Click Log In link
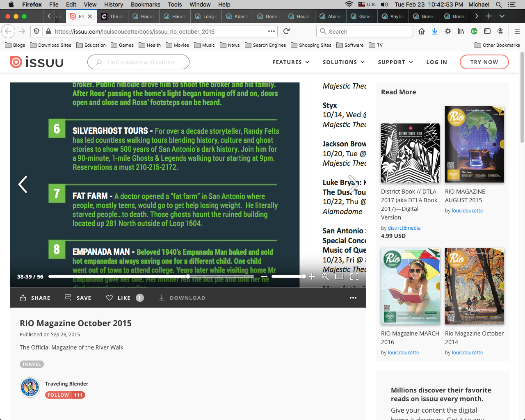This screenshot has width=525, height=420. point(436,62)
